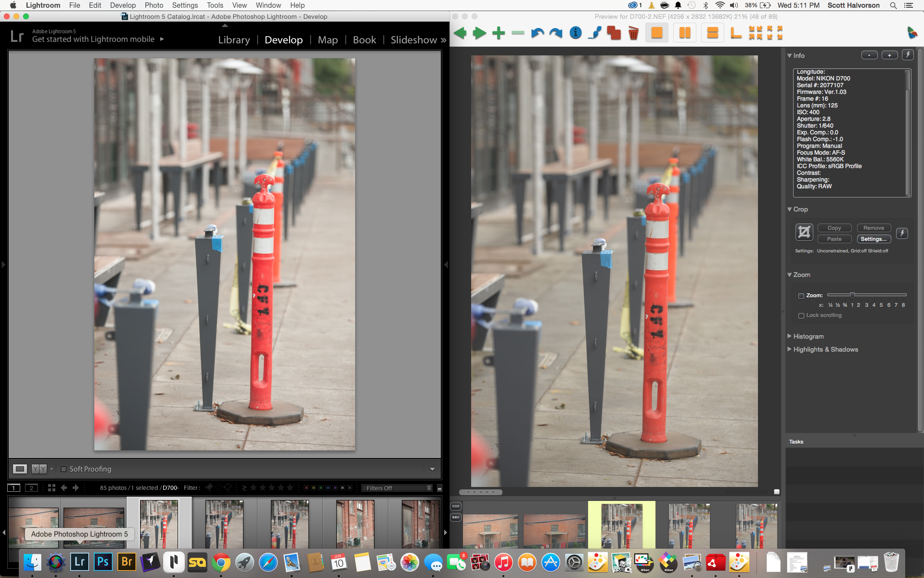The height and width of the screenshot is (578, 924).
Task: Enable Soft Proofing checkbox
Action: click(64, 469)
